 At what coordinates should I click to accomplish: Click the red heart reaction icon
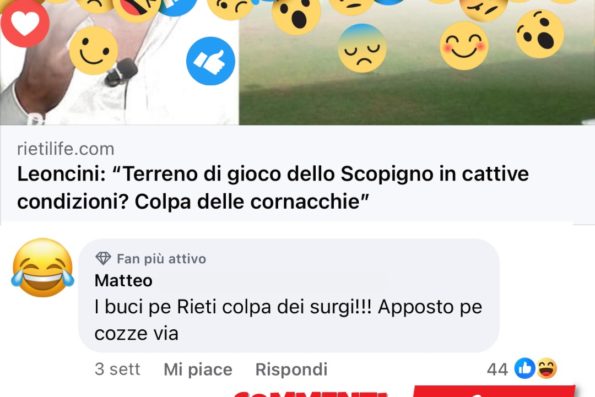(x=25, y=23)
